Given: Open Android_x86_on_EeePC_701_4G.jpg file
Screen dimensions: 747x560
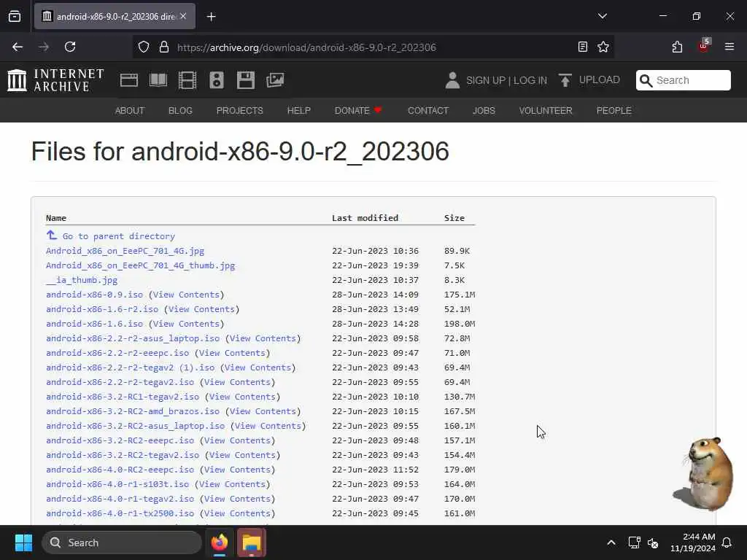Looking at the screenshot, I should (x=125, y=251).
